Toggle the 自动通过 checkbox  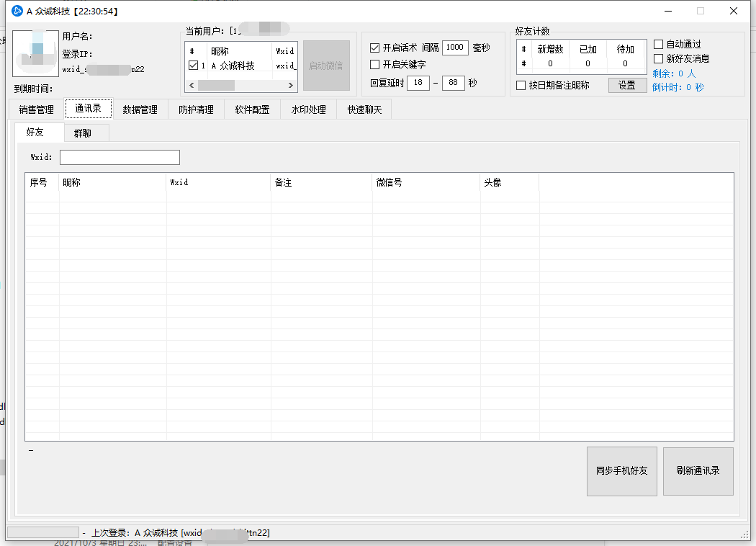tap(658, 45)
